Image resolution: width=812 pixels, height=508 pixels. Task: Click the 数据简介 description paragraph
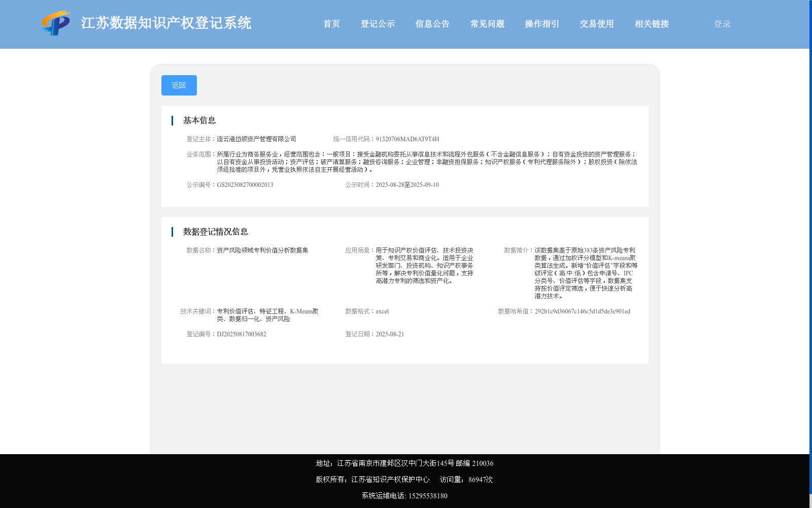pyautogui.click(x=586, y=273)
